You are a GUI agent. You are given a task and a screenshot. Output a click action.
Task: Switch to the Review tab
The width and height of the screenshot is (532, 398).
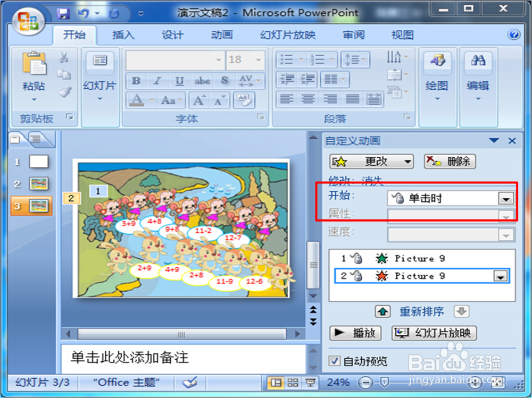tap(354, 35)
